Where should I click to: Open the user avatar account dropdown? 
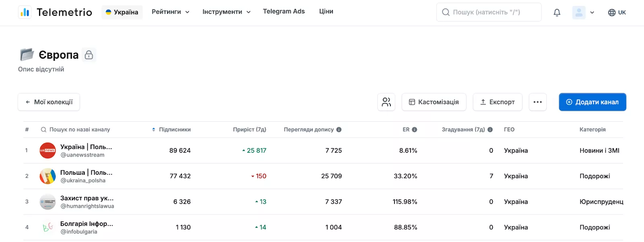click(584, 12)
